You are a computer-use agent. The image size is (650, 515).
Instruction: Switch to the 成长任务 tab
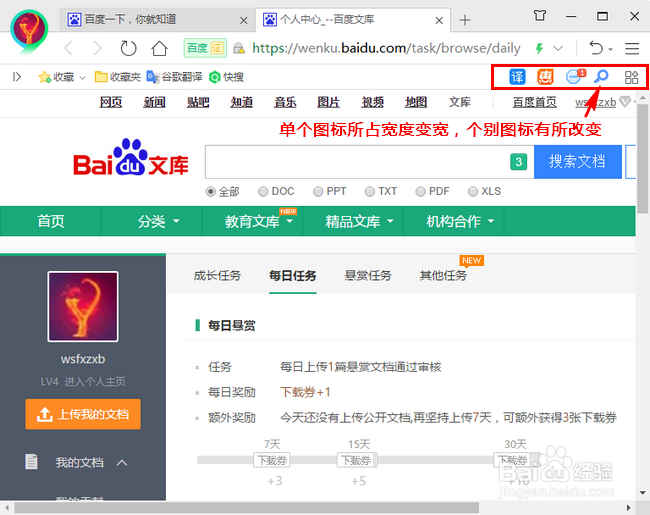[x=217, y=275]
